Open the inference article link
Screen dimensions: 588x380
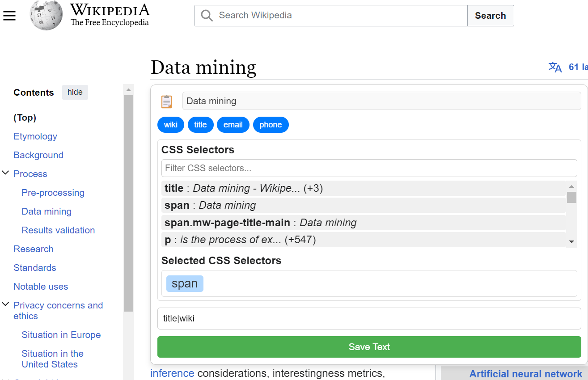coord(172,373)
